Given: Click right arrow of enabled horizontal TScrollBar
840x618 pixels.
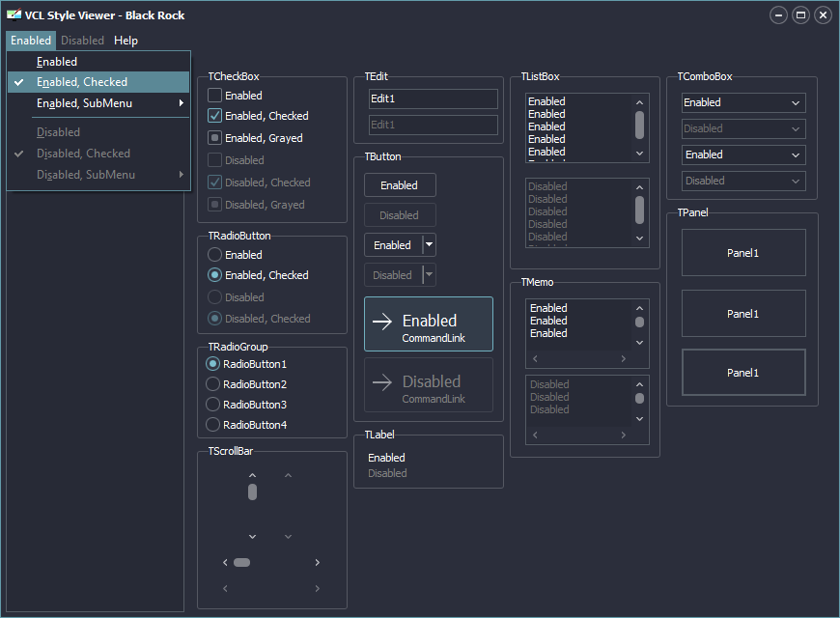Looking at the screenshot, I should point(317,562).
